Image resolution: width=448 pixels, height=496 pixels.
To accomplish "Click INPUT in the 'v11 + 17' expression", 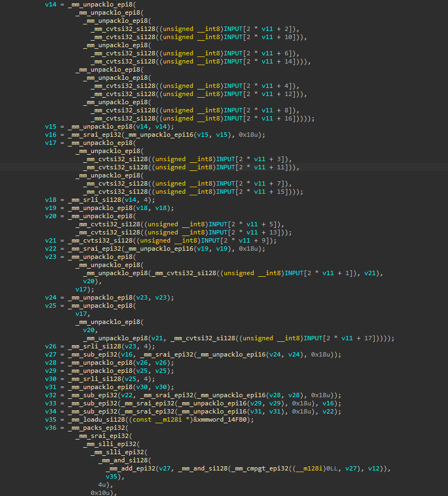I will coord(313,338).
